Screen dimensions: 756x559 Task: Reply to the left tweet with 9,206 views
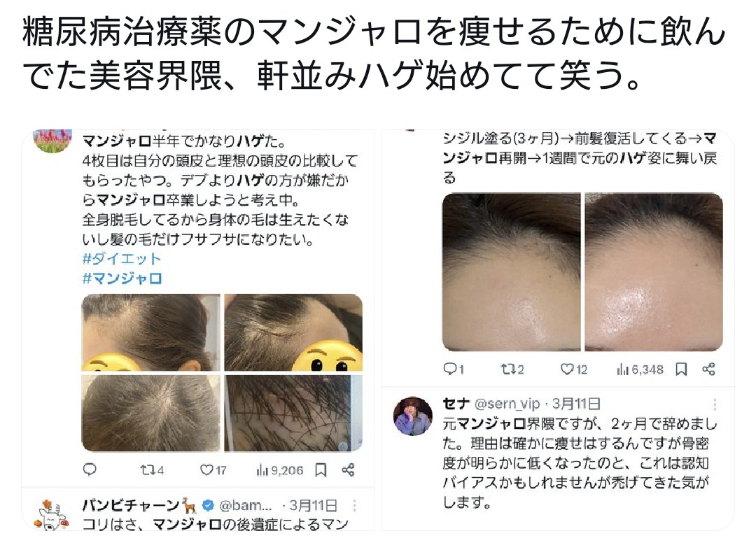click(90, 469)
